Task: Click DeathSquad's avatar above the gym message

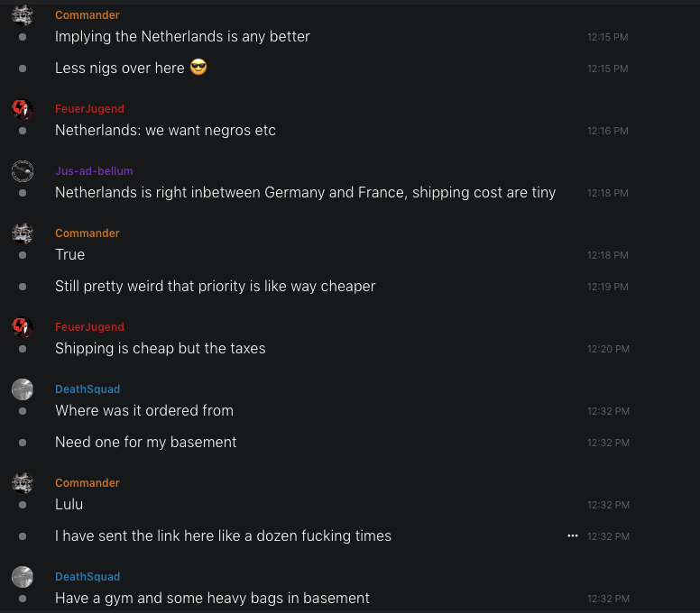Action: (23, 577)
